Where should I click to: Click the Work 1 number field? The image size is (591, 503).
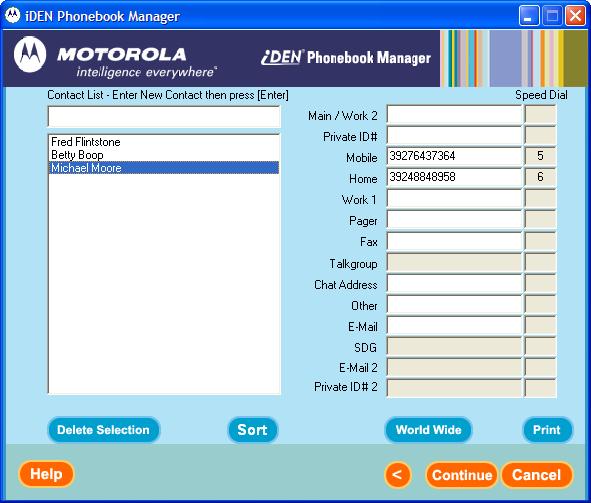pyautogui.click(x=454, y=199)
